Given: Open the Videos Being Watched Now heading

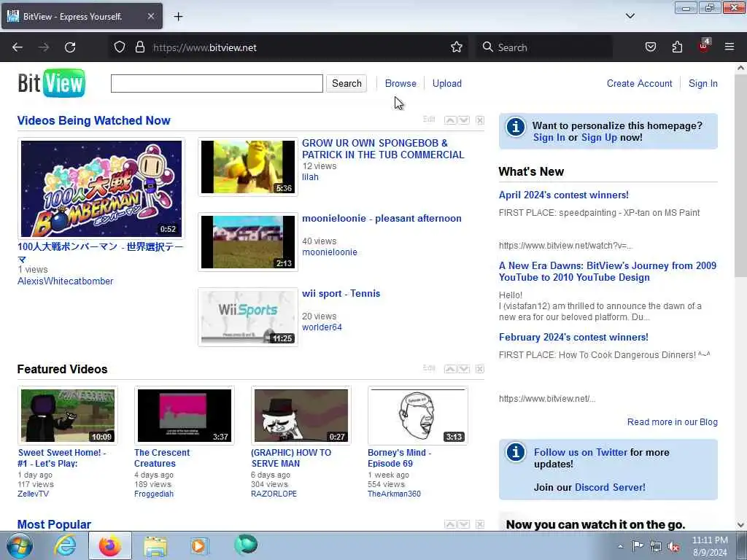Looking at the screenshot, I should [94, 120].
